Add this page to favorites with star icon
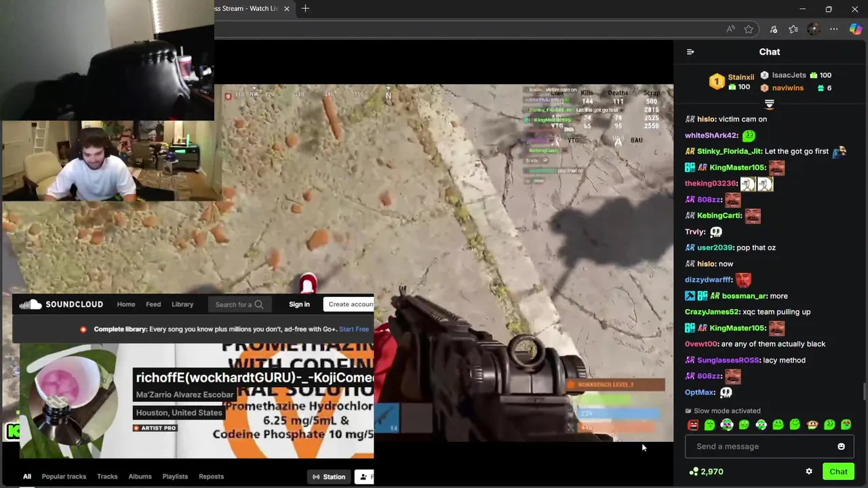 click(749, 29)
